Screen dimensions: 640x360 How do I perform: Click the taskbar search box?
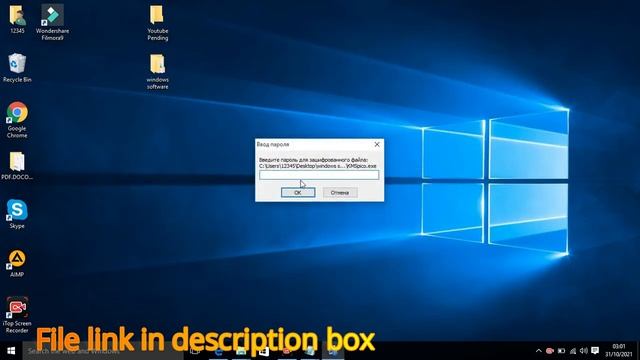click(x=103, y=351)
